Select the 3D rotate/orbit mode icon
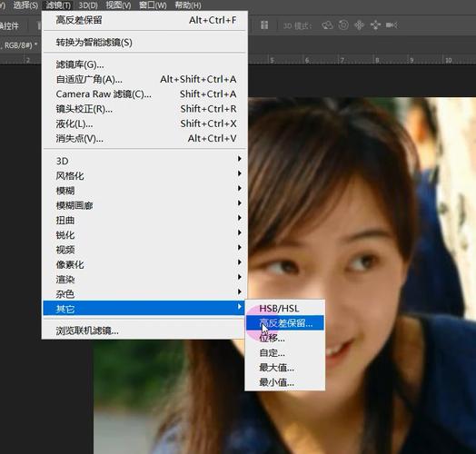The image size is (476, 454). pos(327,25)
